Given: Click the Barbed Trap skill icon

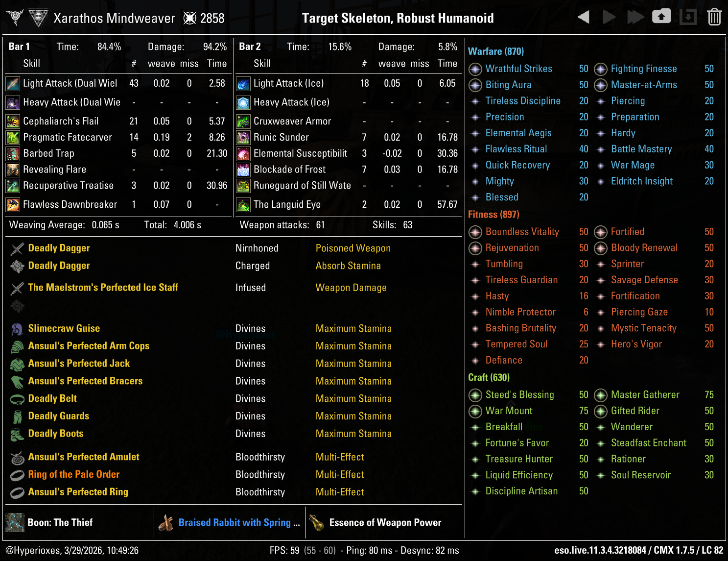Looking at the screenshot, I should tap(12, 153).
